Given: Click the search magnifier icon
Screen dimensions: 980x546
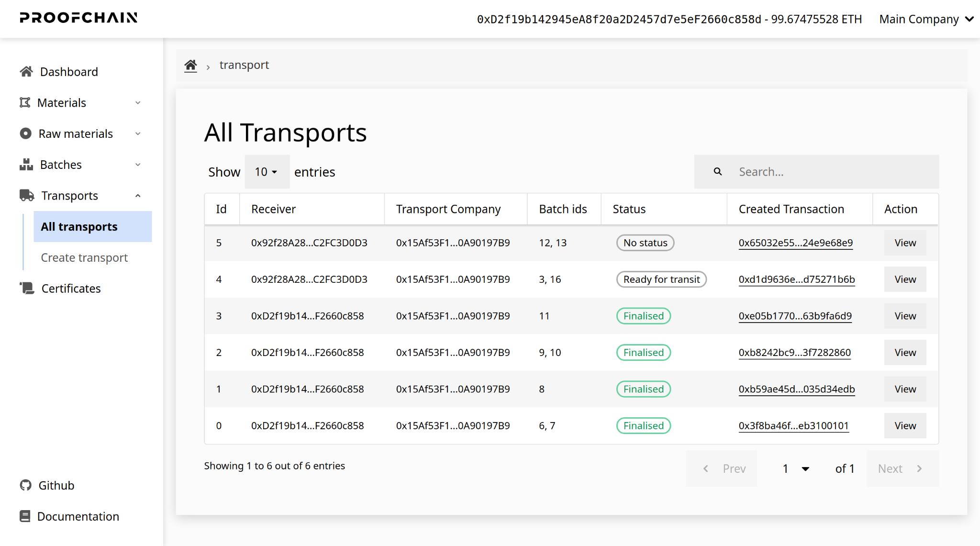Looking at the screenshot, I should pos(718,171).
